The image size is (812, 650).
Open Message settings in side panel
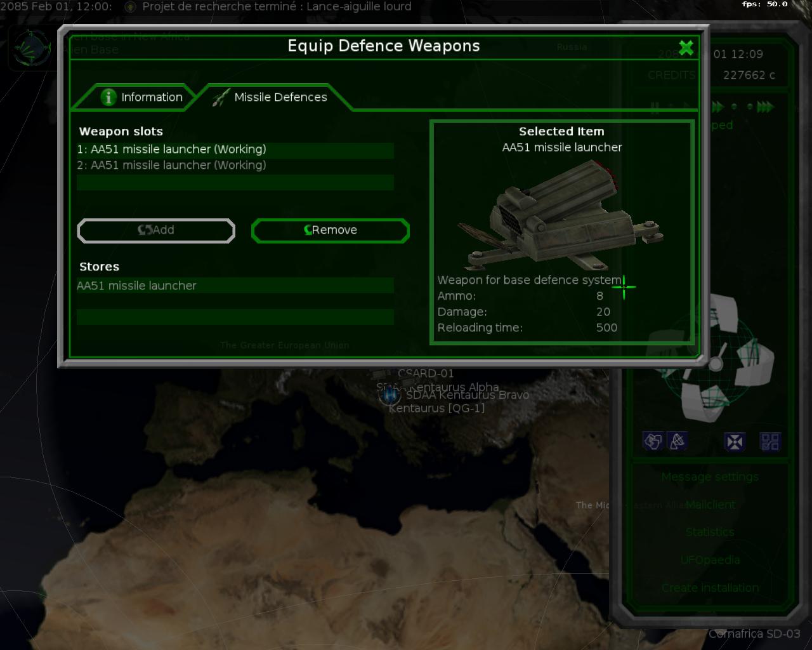click(x=710, y=477)
